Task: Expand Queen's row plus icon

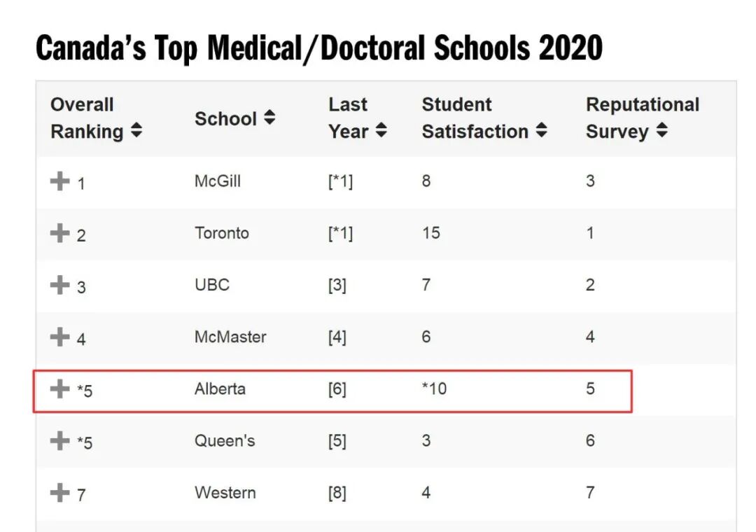Action: pos(60,440)
